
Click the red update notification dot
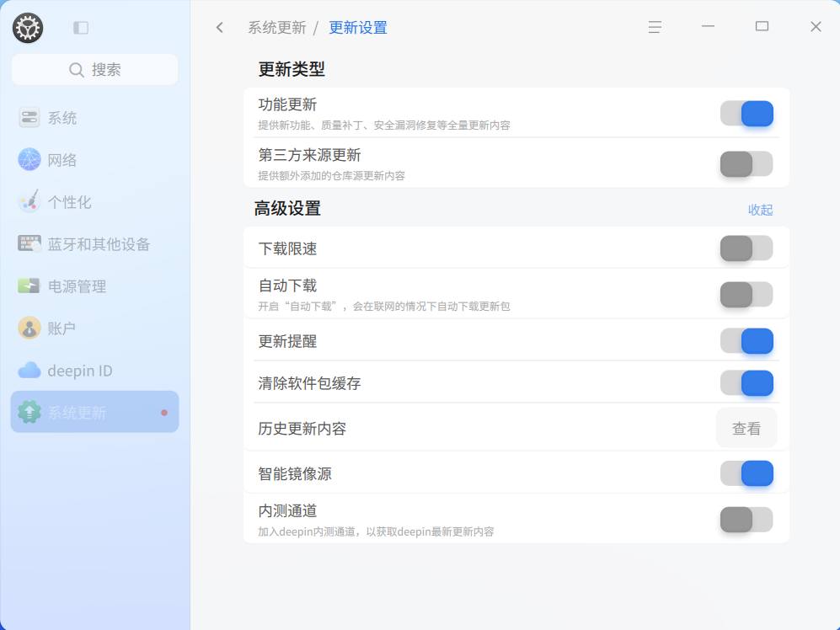[x=164, y=413]
